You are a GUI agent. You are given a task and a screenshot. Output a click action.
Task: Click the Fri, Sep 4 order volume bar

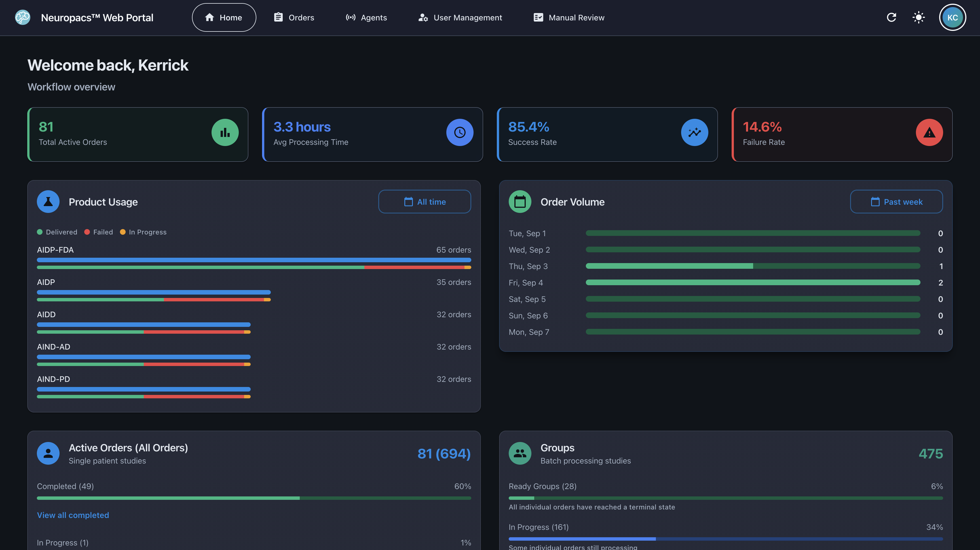(753, 282)
